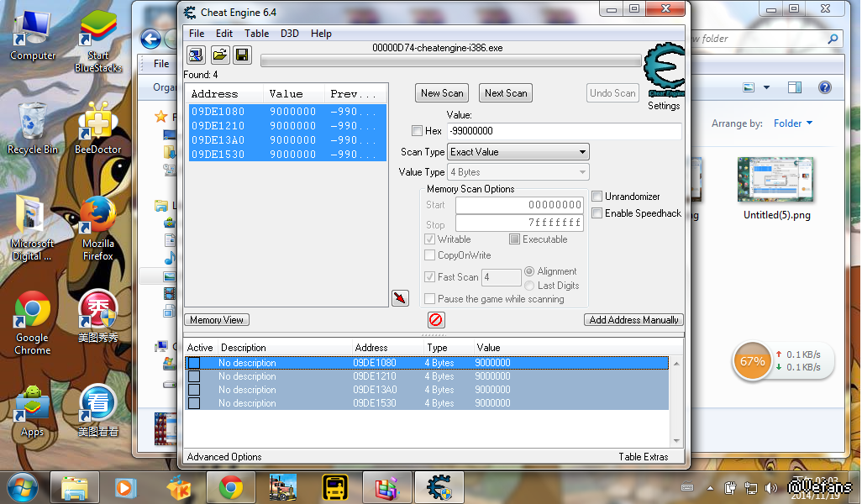Click the red clear address list icon
This screenshot has width=862, height=504.
tap(435, 319)
